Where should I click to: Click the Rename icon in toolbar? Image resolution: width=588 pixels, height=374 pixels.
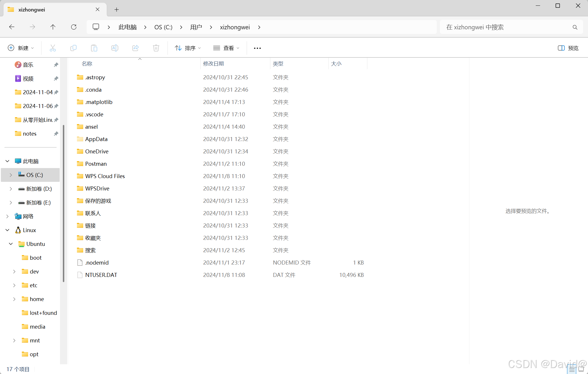(x=115, y=48)
